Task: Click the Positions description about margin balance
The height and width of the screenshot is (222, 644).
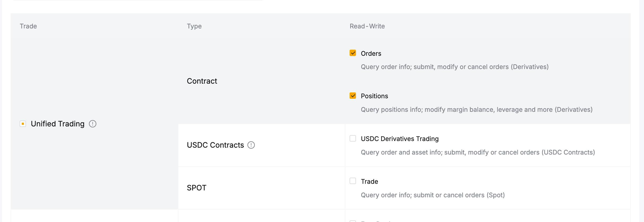Action: (476, 110)
